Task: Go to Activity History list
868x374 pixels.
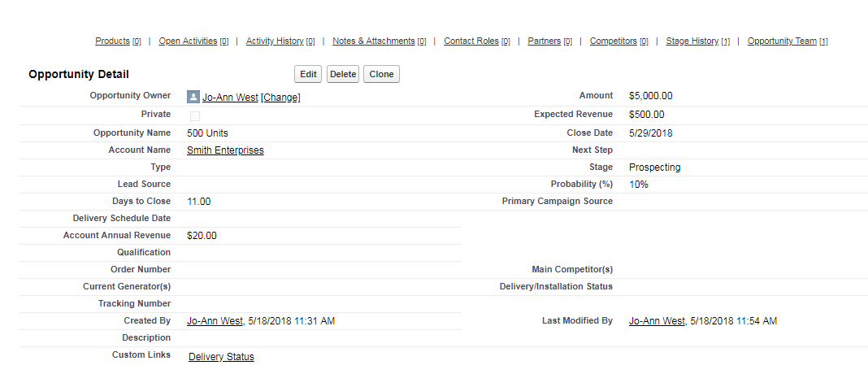Action: tap(275, 41)
